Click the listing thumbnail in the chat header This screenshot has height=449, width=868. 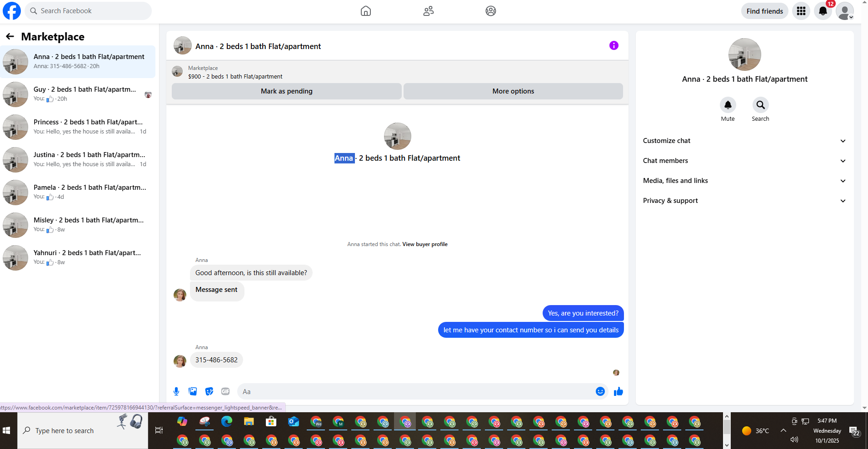coord(183,45)
